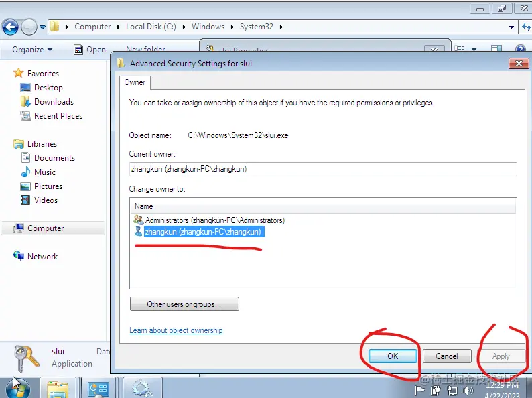This screenshot has width=532, height=398.
Task: Select Network in the navigation pane
Action: click(x=43, y=257)
